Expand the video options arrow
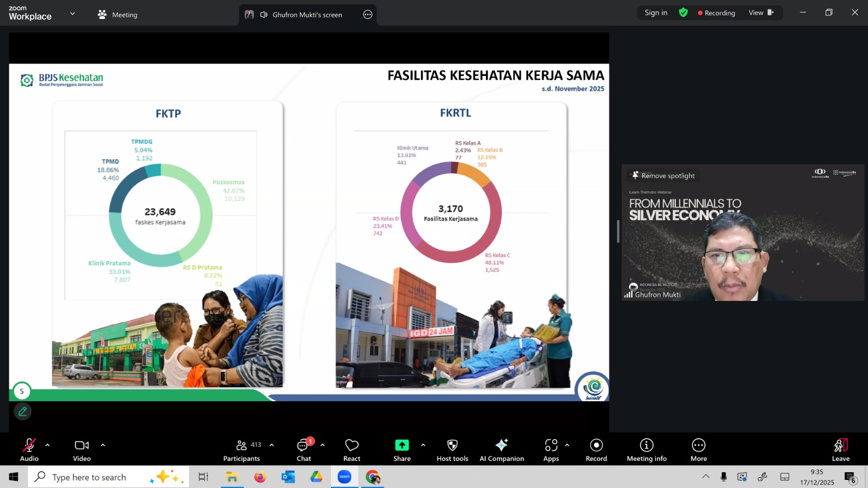 [103, 445]
